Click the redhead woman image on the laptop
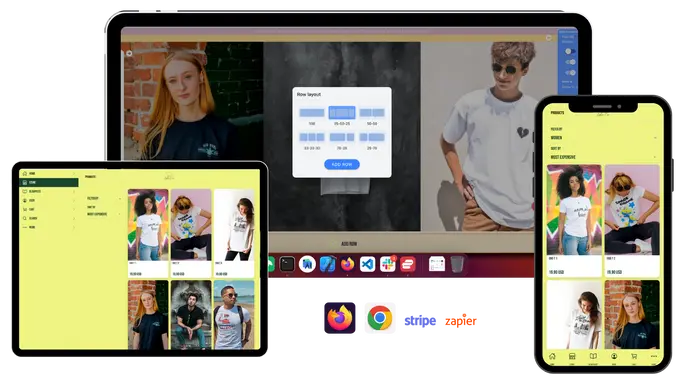This screenshot has width=684, height=384. 192,101
